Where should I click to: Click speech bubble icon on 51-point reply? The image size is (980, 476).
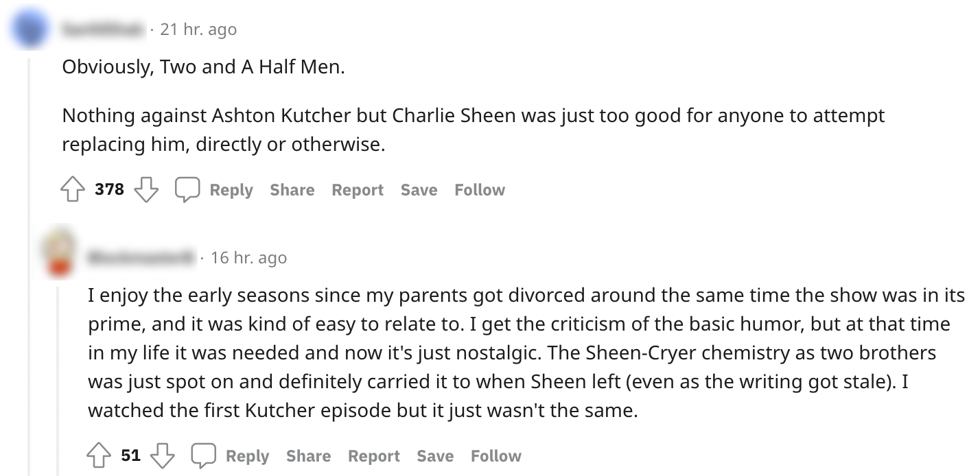tap(203, 456)
